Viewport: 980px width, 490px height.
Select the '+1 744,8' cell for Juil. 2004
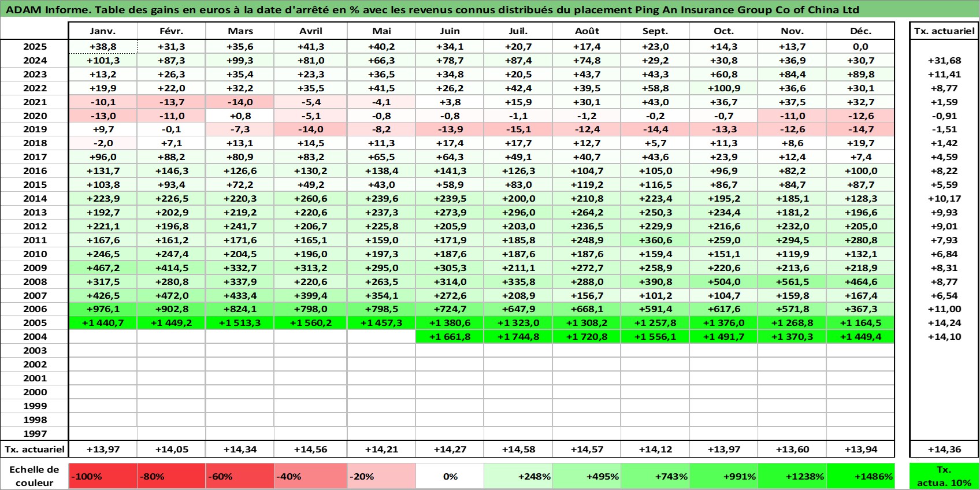click(x=518, y=336)
